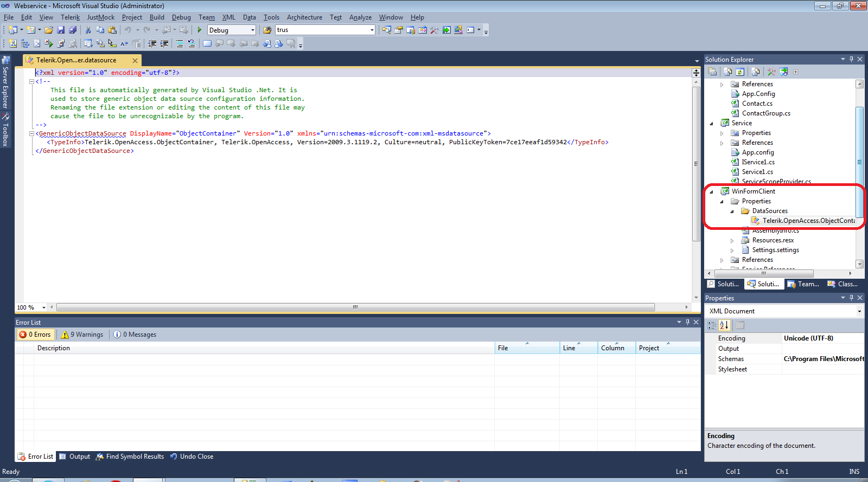
Task: Open the Team Explorer tab
Action: click(803, 284)
